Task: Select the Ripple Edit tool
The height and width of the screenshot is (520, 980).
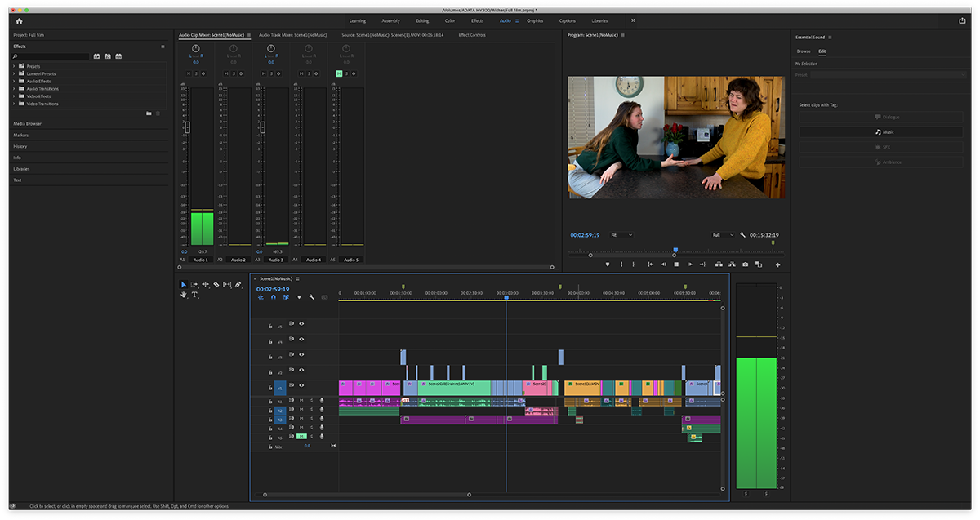Action: pyautogui.click(x=205, y=284)
